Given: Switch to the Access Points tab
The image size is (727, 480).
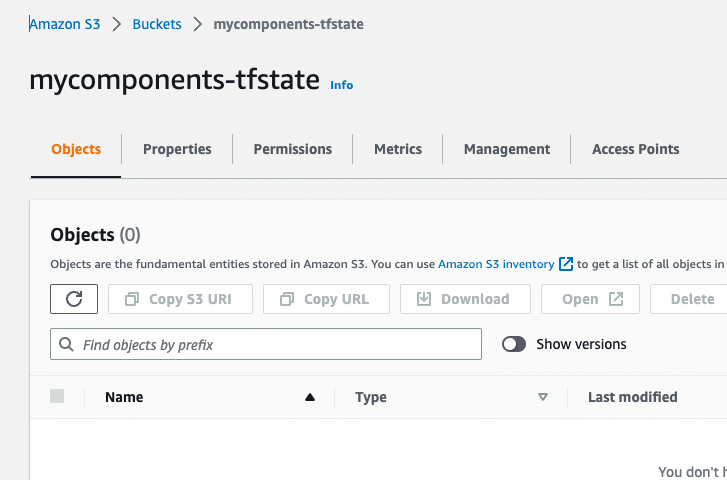Looking at the screenshot, I should 636,149.
